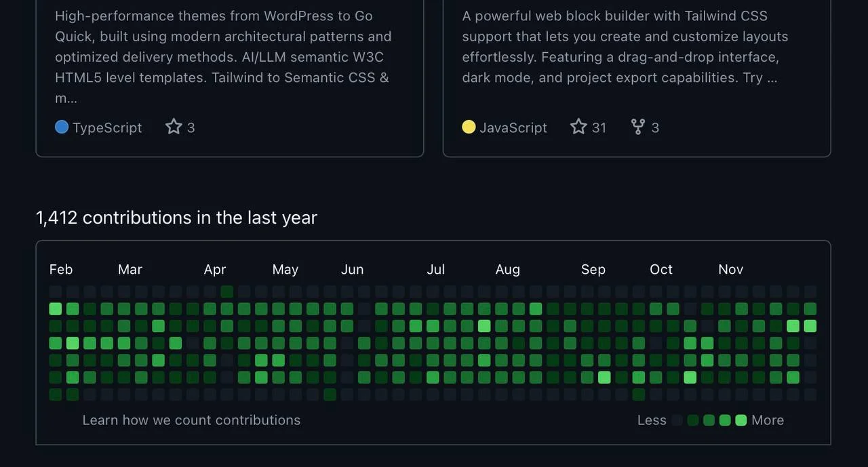The height and width of the screenshot is (467, 868).
Task: Click the "1,412 contributions in the last year" heading
Action: point(176,218)
